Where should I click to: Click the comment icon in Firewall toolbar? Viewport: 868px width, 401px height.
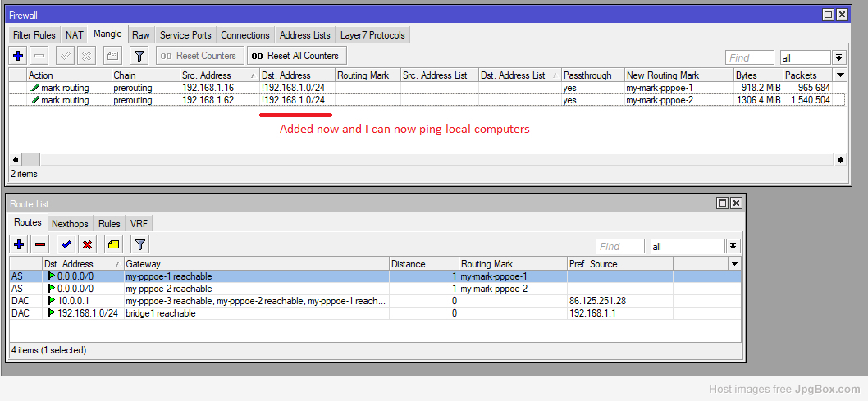click(x=112, y=56)
